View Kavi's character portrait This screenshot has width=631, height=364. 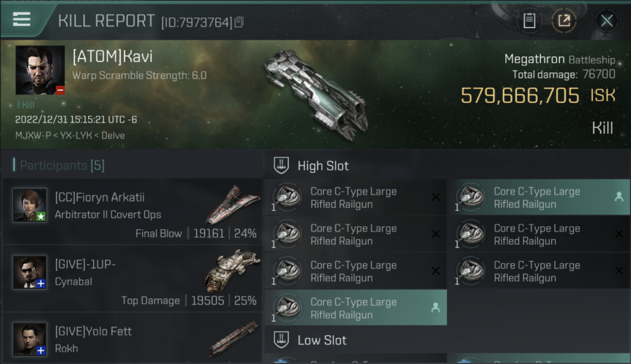point(40,70)
